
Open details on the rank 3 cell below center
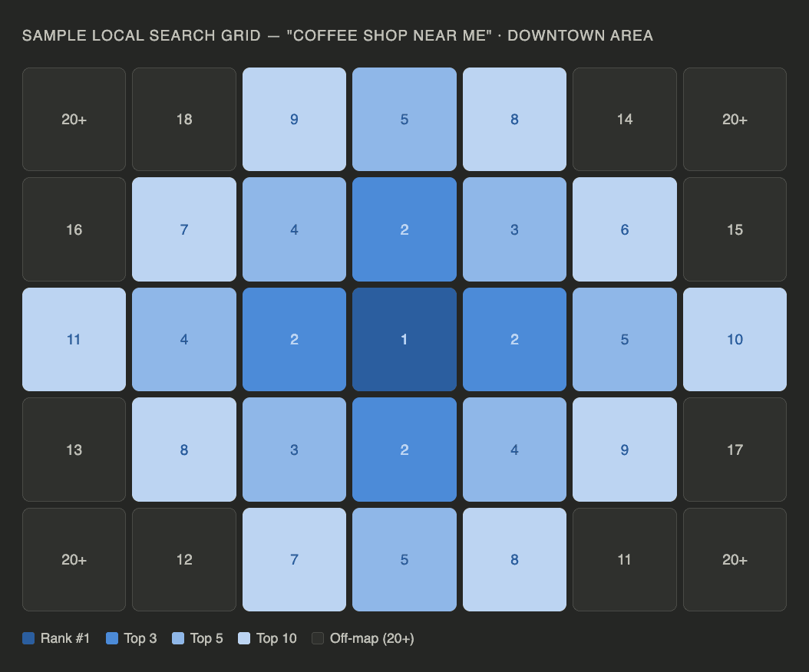(294, 450)
